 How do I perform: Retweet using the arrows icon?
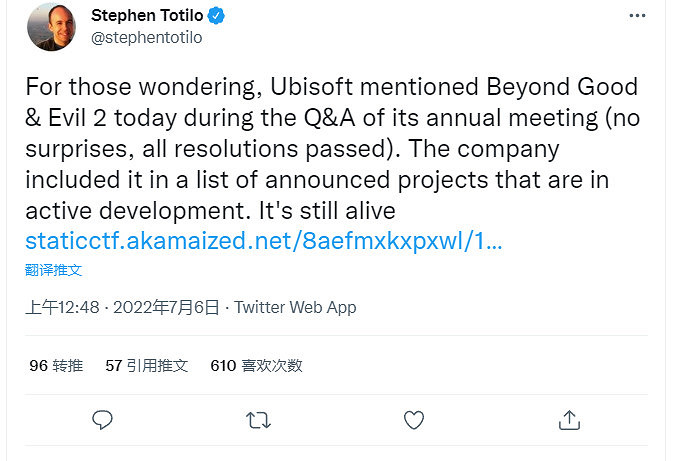[x=257, y=419]
